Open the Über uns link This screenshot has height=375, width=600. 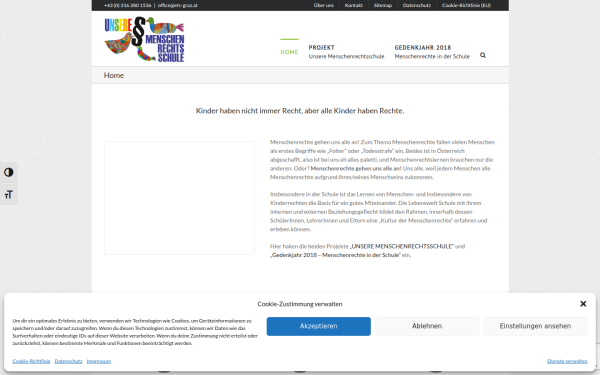click(x=324, y=5)
